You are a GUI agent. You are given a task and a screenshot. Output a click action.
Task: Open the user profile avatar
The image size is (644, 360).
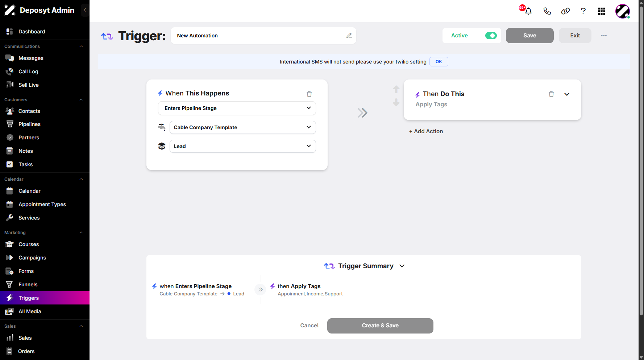(623, 11)
